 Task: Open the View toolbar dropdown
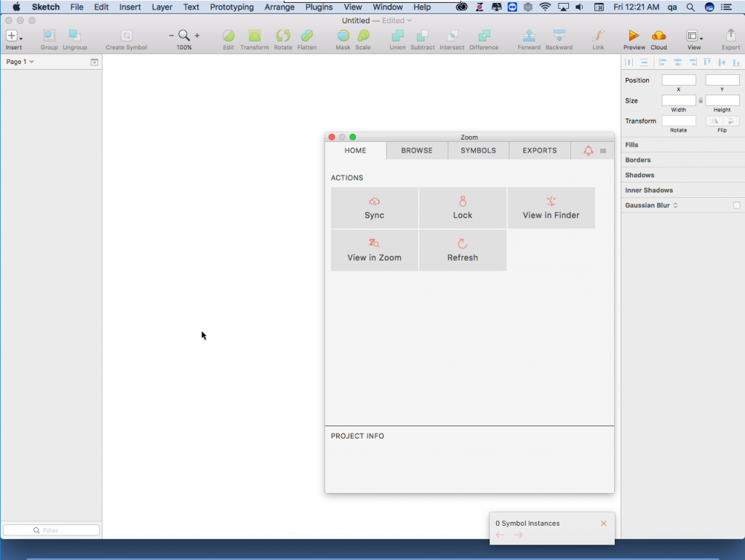pos(694,39)
